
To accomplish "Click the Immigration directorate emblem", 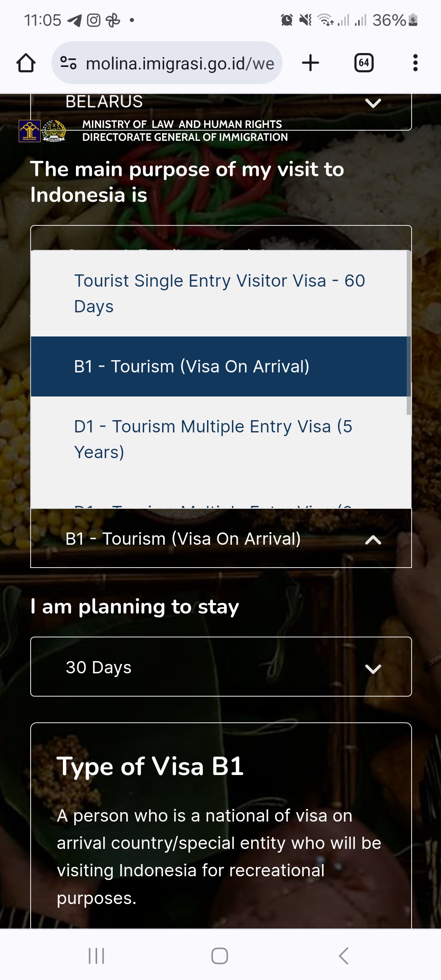I will point(54,131).
